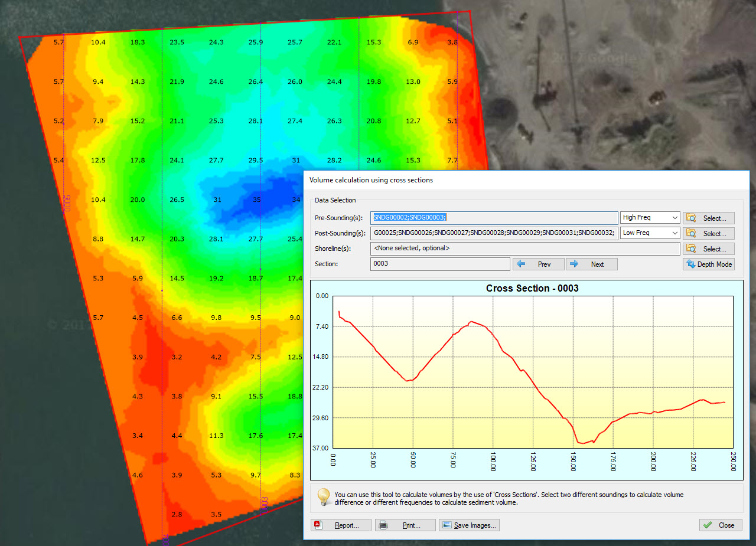Click the Print button

pos(405,525)
